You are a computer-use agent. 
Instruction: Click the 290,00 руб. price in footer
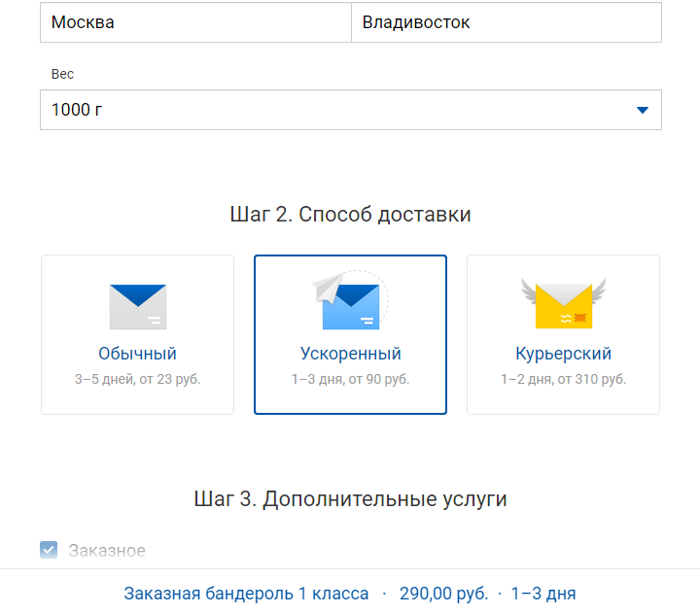[x=443, y=594]
